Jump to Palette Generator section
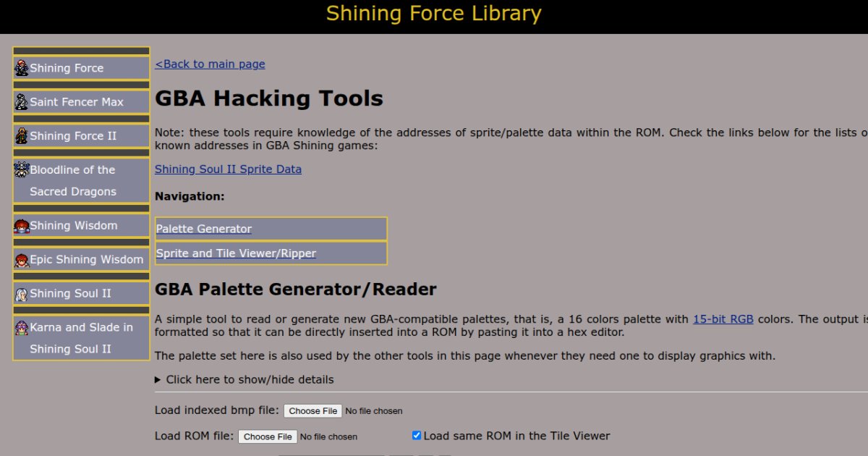This screenshot has height=456, width=868. pyautogui.click(x=204, y=229)
